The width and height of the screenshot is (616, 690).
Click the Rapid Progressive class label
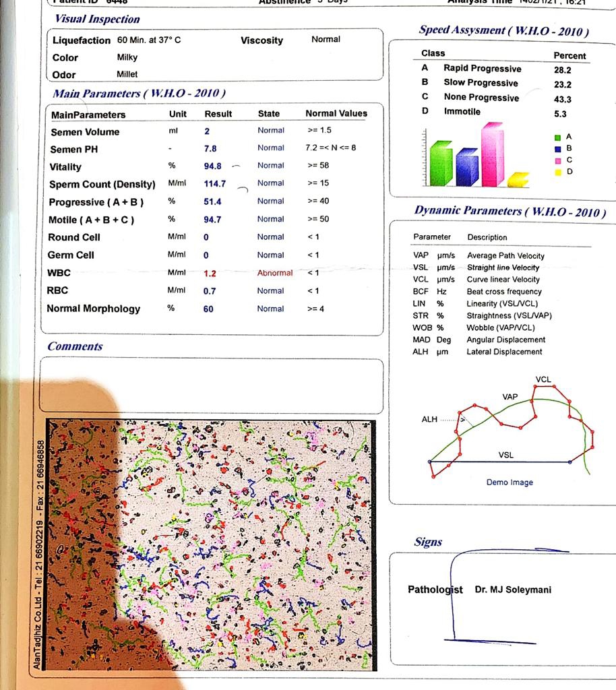[x=483, y=69]
